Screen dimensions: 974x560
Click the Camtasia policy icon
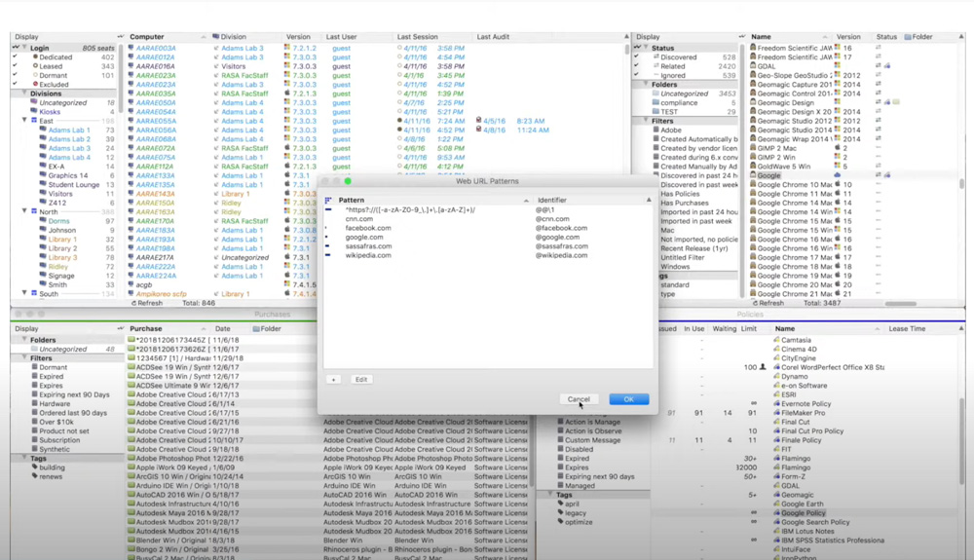(x=776, y=340)
